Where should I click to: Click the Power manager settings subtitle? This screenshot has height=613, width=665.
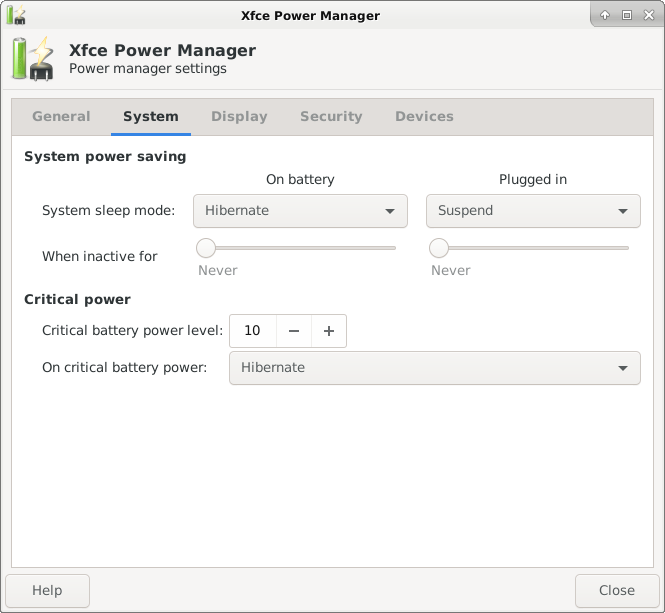pyautogui.click(x=148, y=69)
